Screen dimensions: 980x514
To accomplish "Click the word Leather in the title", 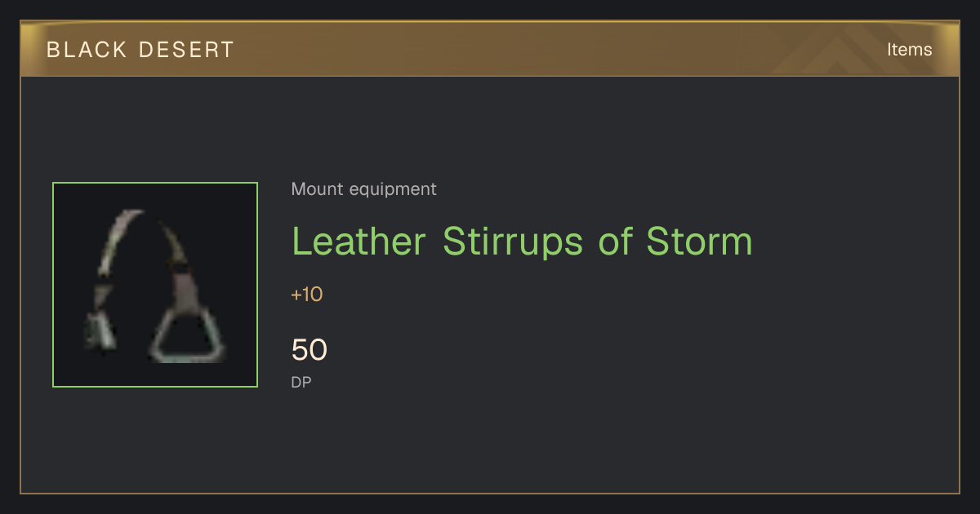I will 359,241.
